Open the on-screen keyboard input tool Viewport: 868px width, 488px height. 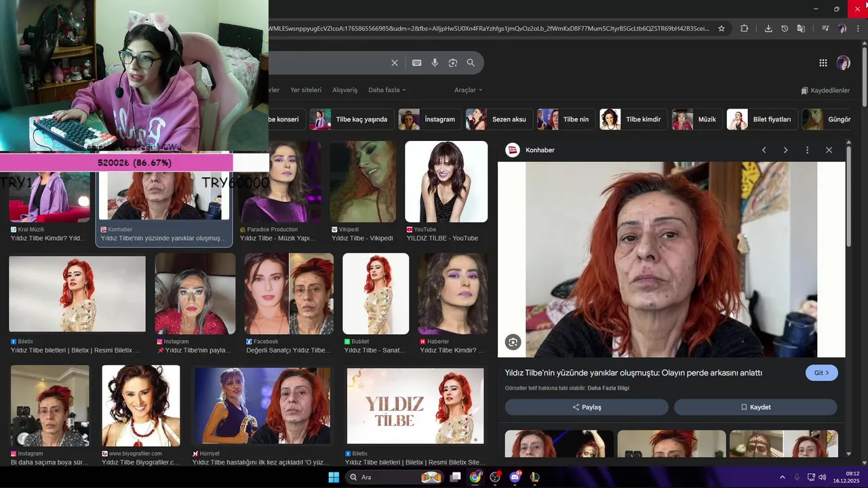[x=417, y=63]
